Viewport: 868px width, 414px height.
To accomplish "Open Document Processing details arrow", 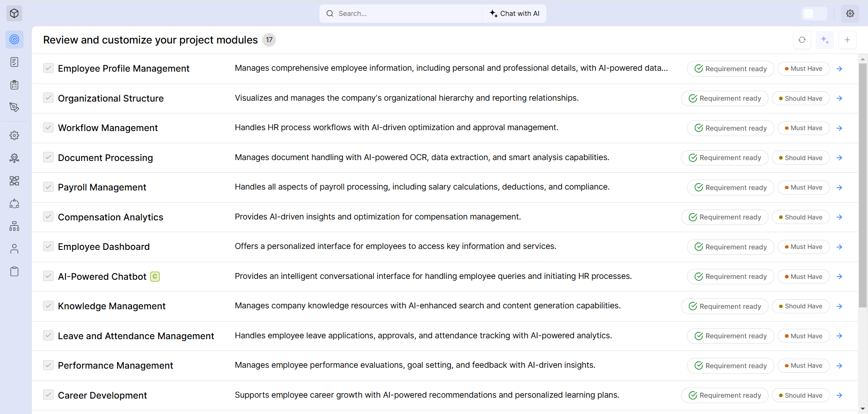I will [839, 158].
